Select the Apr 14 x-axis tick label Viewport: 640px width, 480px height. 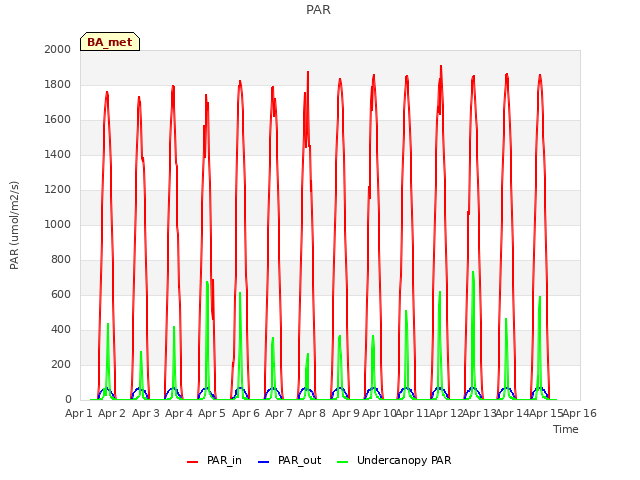click(513, 413)
